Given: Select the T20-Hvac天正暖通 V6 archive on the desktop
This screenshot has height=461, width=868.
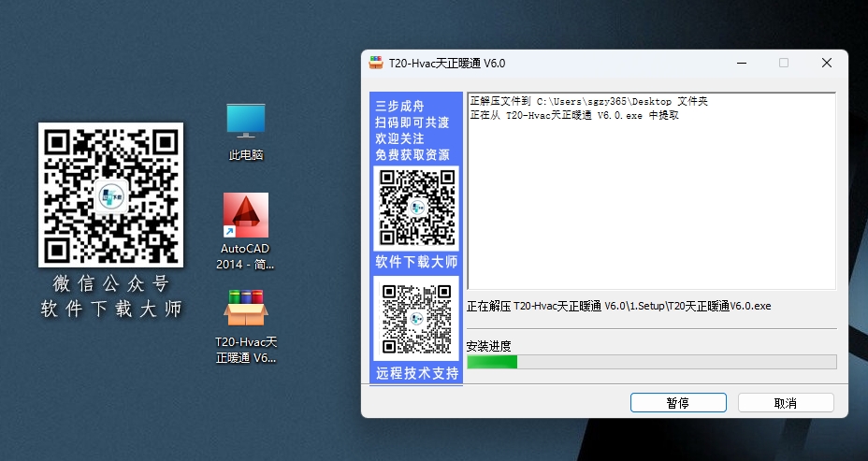Looking at the screenshot, I should pos(246,326).
